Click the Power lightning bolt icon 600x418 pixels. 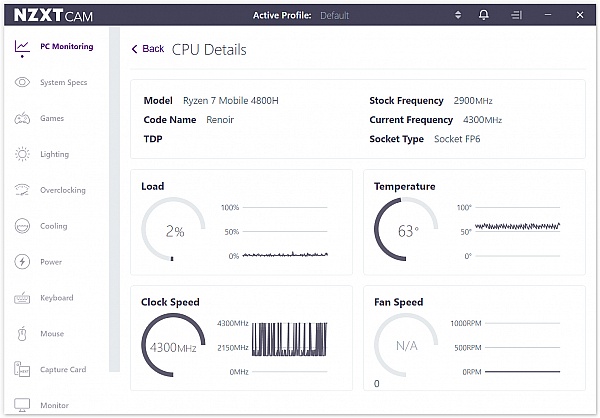tap(22, 262)
